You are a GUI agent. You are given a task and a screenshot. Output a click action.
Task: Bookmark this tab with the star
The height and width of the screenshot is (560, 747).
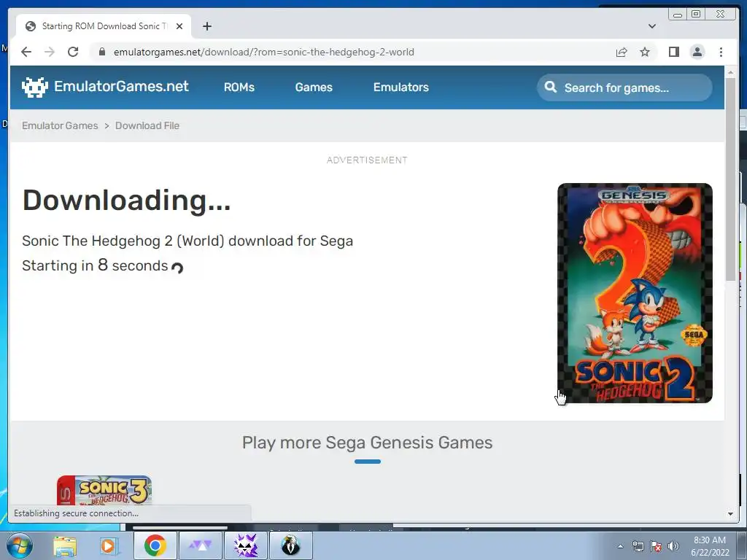point(645,52)
